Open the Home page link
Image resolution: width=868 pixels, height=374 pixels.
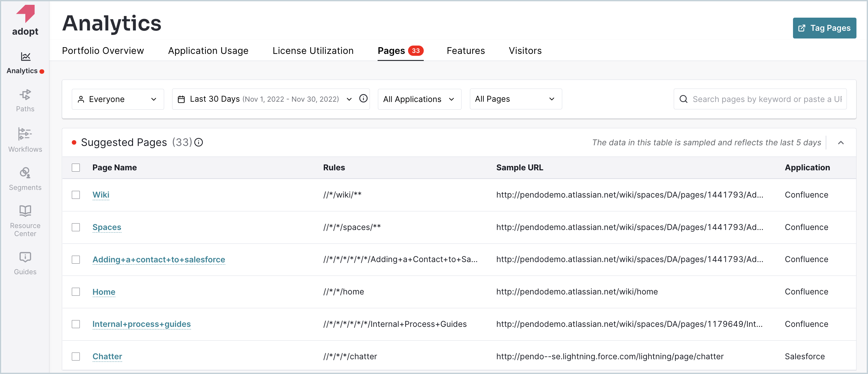(104, 292)
